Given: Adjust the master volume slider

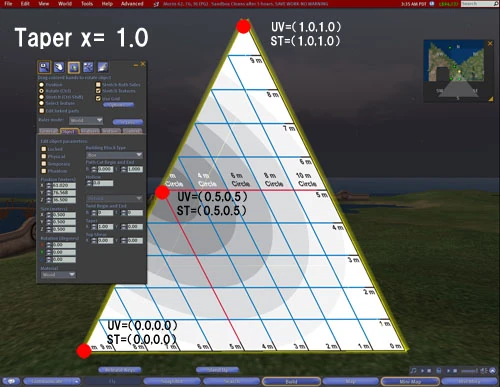Looking at the screenshot, I should (470, 371).
